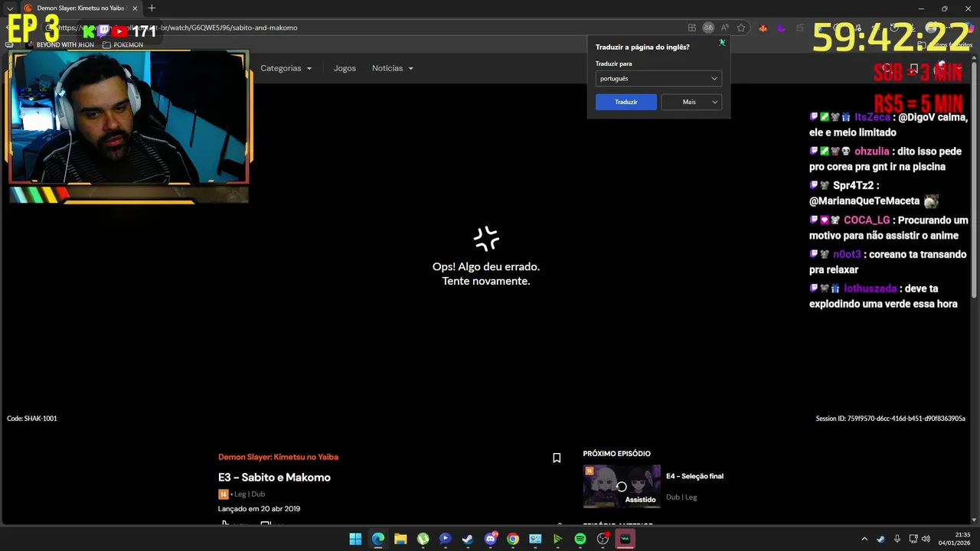Open the split screen icon in address bar

coord(692,28)
